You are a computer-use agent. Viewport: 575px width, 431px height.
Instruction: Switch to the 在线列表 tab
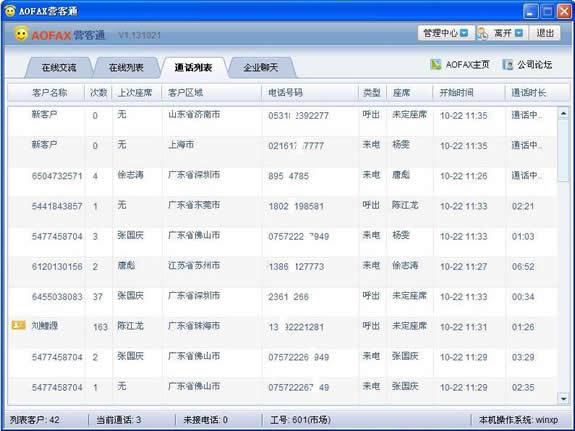click(126, 67)
